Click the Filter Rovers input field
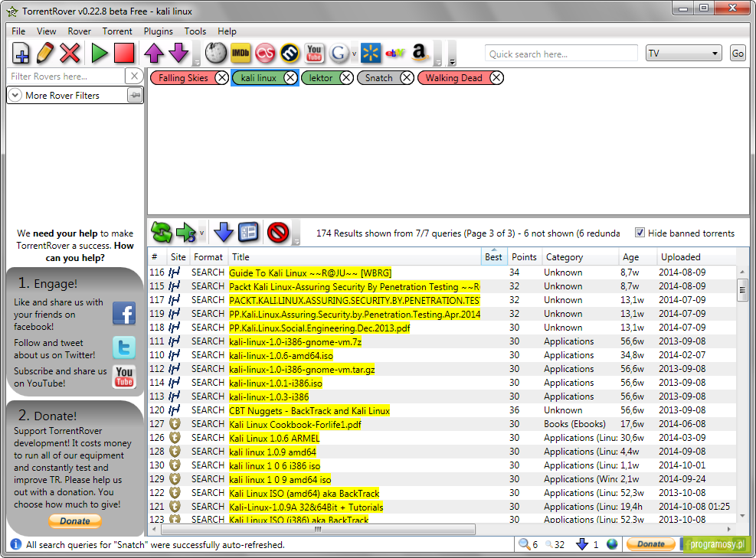The width and height of the screenshot is (756, 558). [x=67, y=76]
